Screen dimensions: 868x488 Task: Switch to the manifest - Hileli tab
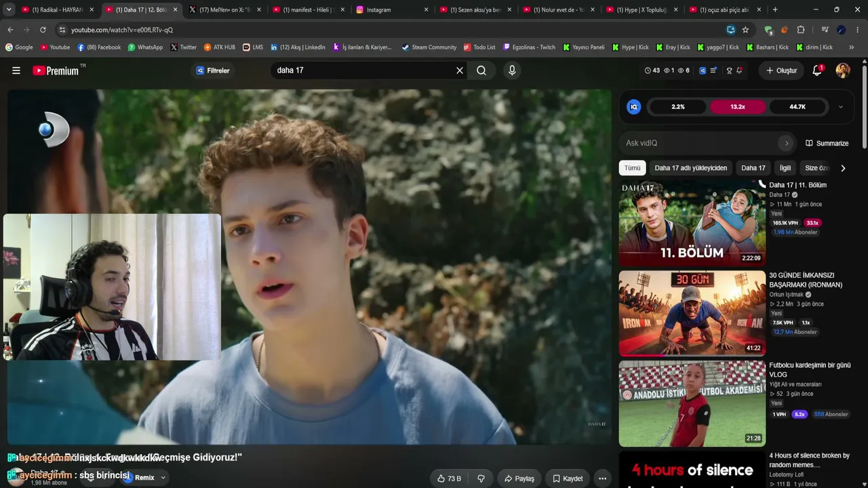coord(309,9)
